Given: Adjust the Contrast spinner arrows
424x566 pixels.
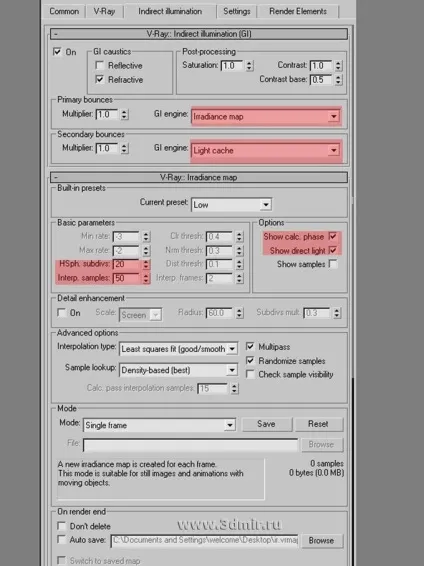Looking at the screenshot, I should [338, 66].
